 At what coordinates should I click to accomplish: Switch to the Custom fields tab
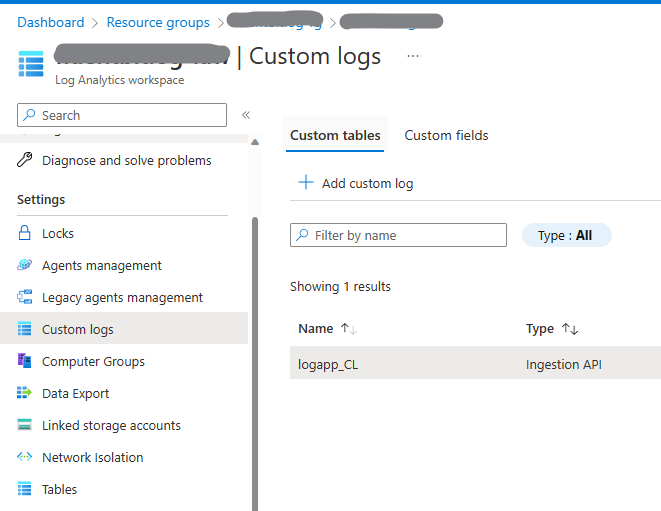[x=446, y=135]
